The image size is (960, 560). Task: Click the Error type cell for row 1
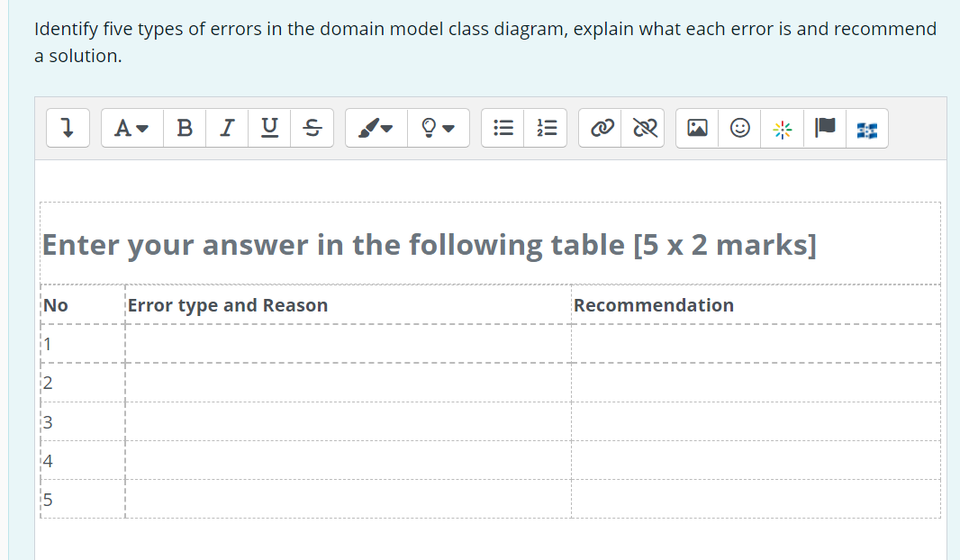[x=347, y=343]
